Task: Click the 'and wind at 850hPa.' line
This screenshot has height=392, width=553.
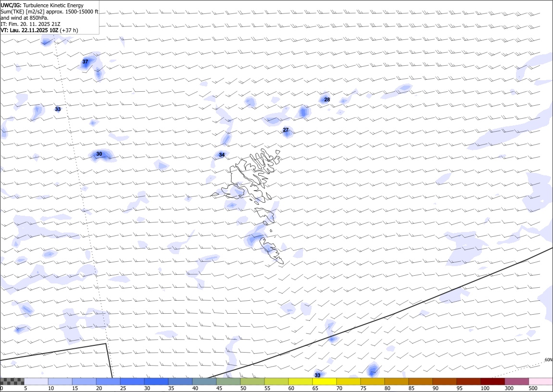Action: [25, 18]
